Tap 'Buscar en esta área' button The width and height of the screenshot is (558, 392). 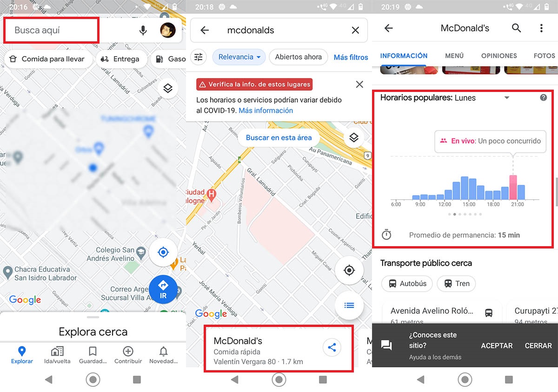(x=279, y=137)
